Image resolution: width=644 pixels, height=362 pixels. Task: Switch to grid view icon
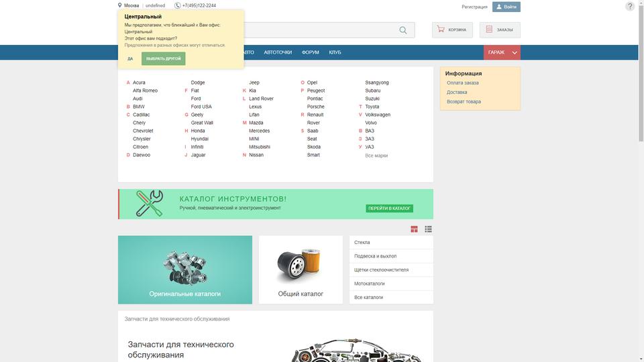414,229
